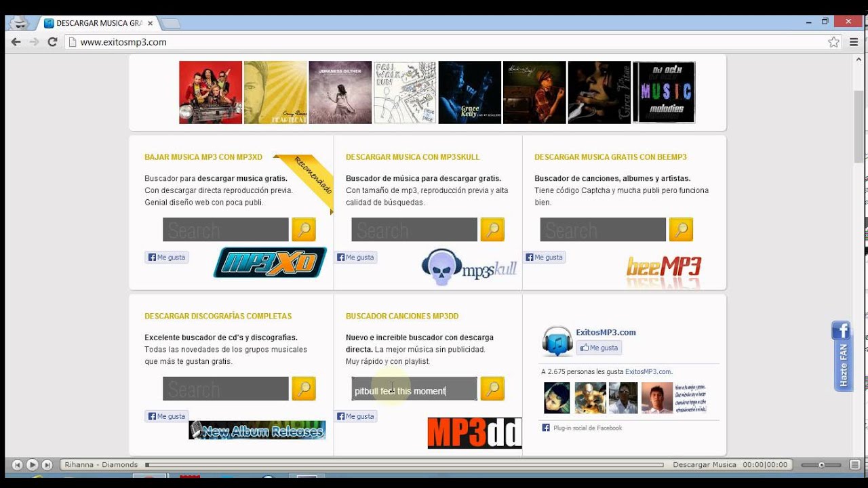Click the New Album Releases banner
The width and height of the screenshot is (868, 488).
[257, 430]
